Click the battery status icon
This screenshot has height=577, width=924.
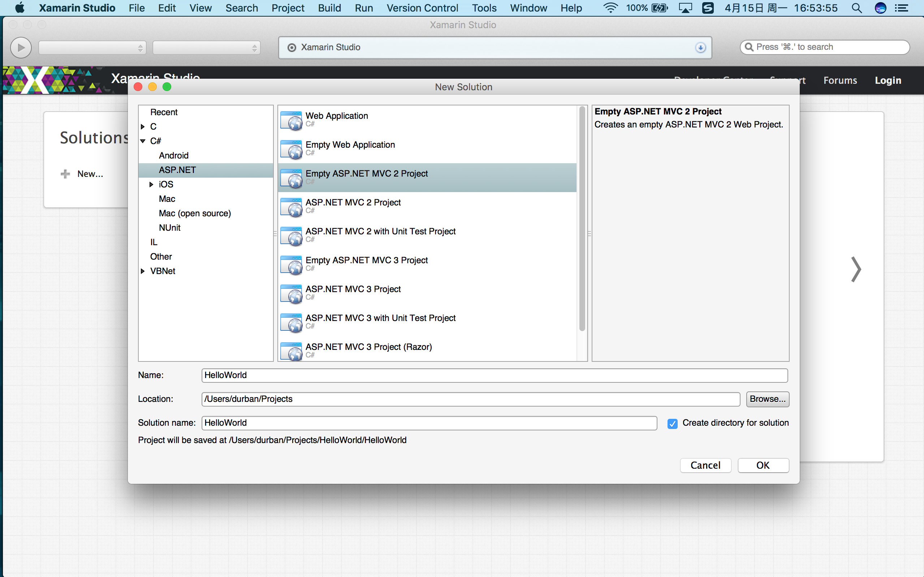[x=660, y=8]
